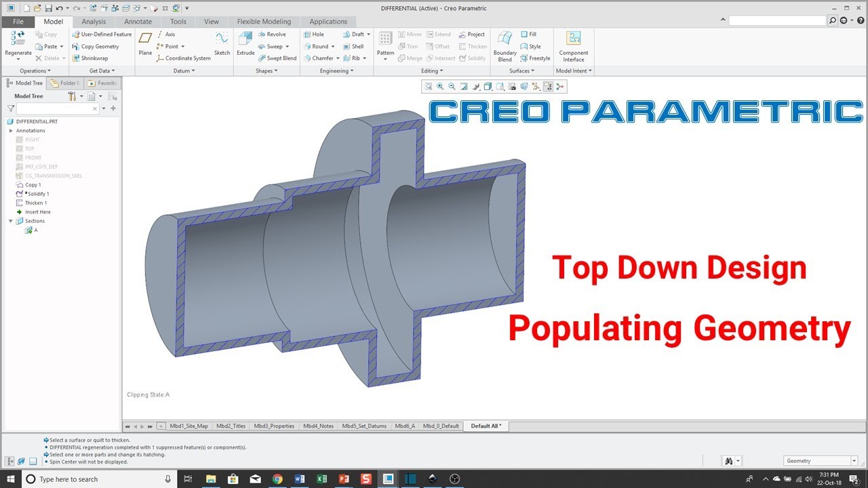Image resolution: width=868 pixels, height=488 pixels.
Task: Expand the Engineering group menu
Action: (337, 70)
